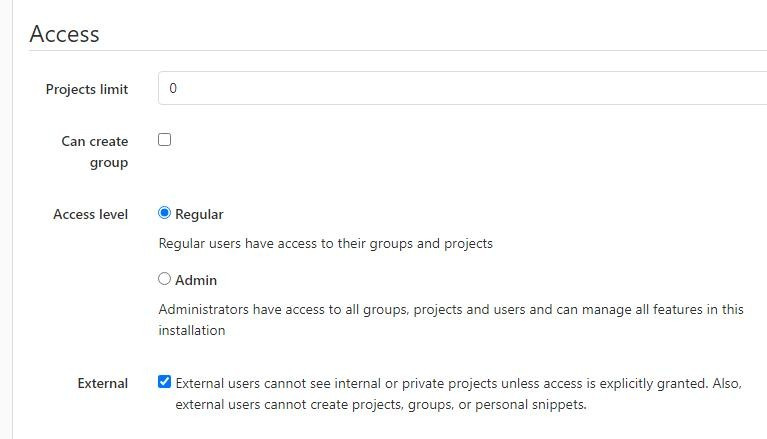Click the "Can create group" label text
This screenshot has height=439, width=767.
coord(95,142)
